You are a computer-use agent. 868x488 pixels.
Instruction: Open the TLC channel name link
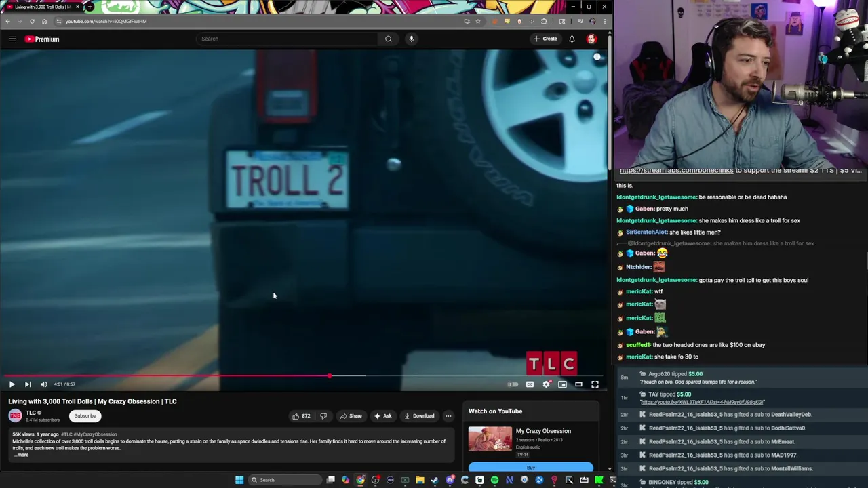point(31,413)
